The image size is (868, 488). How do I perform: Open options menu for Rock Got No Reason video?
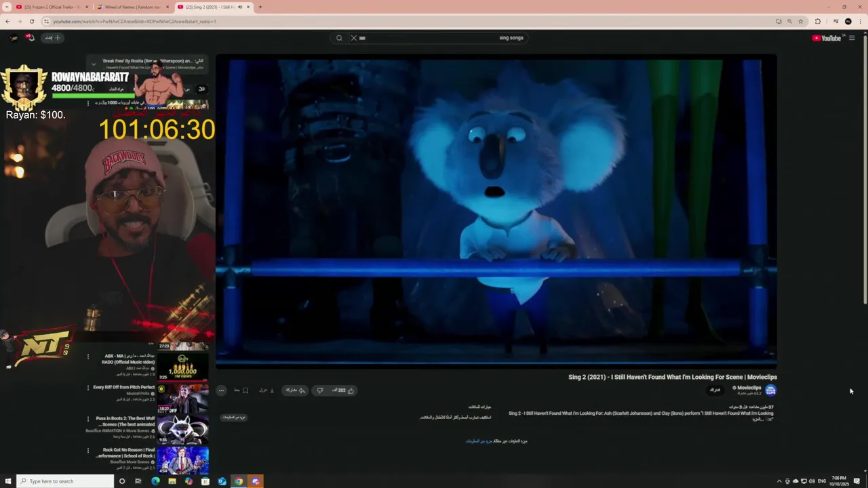tap(87, 450)
